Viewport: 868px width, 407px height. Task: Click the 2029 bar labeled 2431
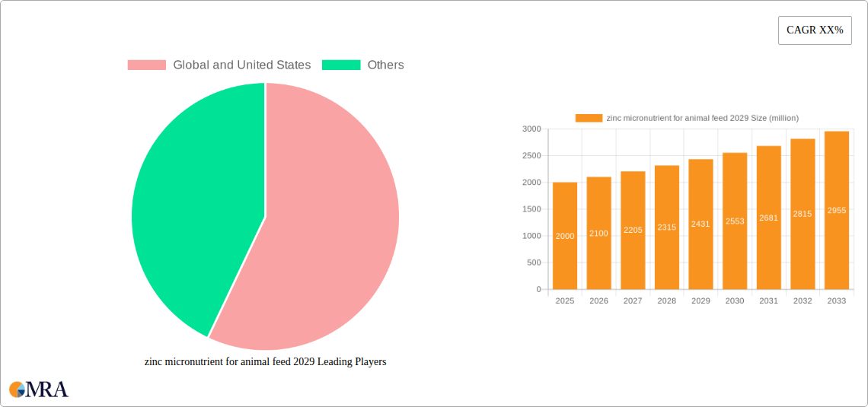point(700,224)
